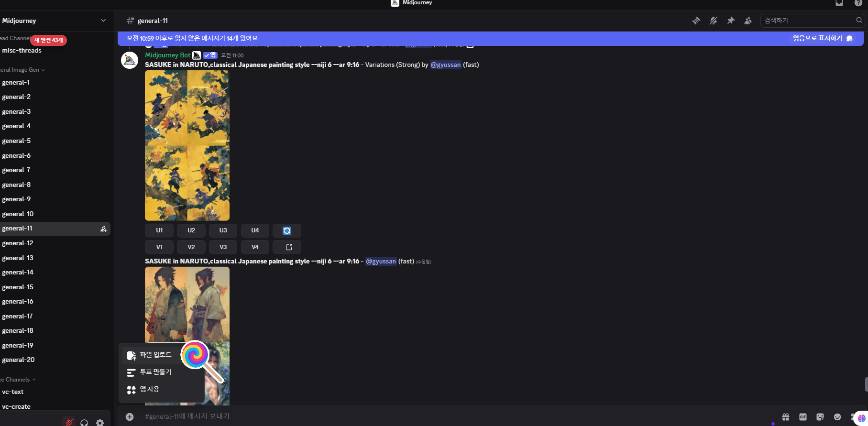868x426 pixels.
Task: Click the new mentions badge 새 멘션 43개
Action: [x=49, y=40]
